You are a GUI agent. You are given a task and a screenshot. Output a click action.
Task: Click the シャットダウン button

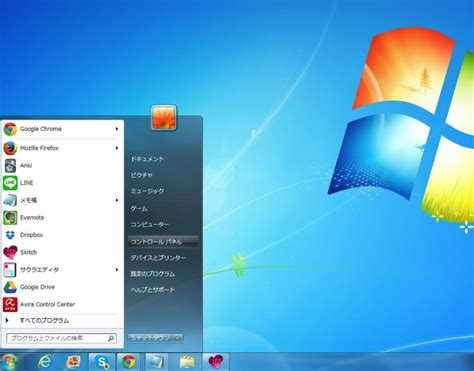pyautogui.click(x=151, y=338)
